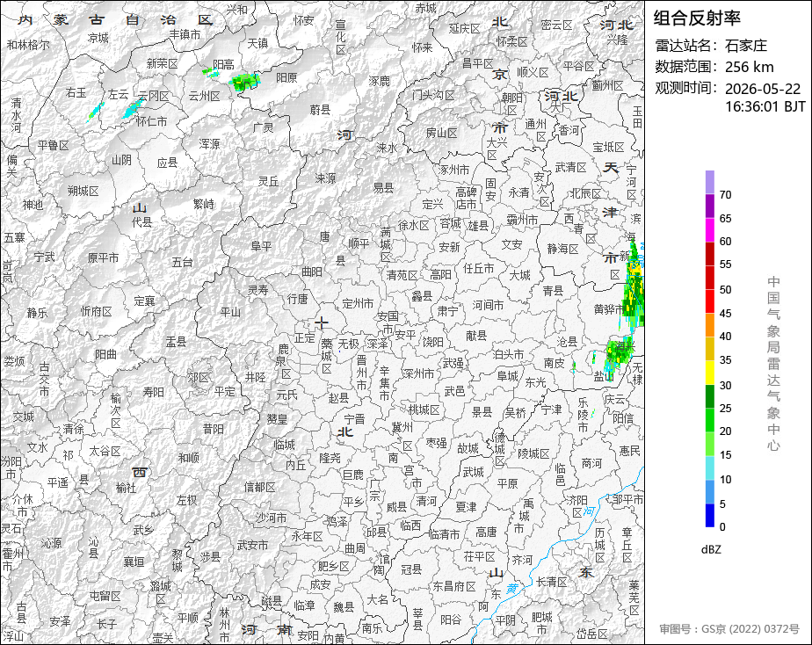Click the 原平市 map label

coord(103,257)
